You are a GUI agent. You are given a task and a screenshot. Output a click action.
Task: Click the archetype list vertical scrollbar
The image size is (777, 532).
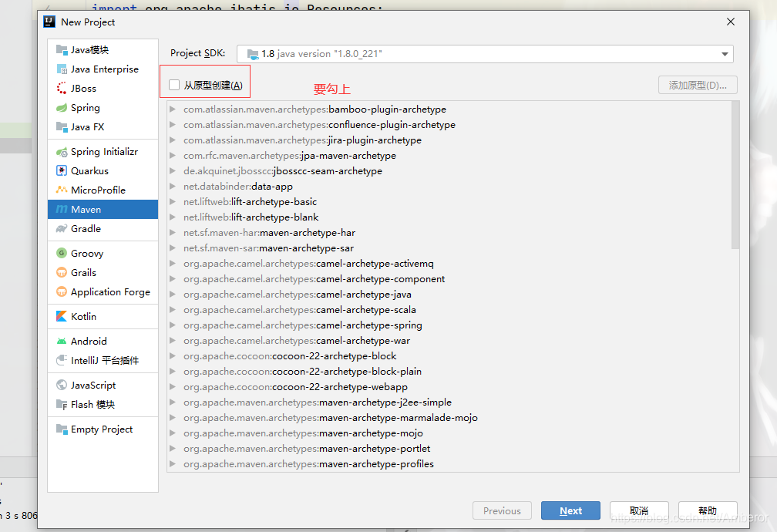pyautogui.click(x=735, y=175)
